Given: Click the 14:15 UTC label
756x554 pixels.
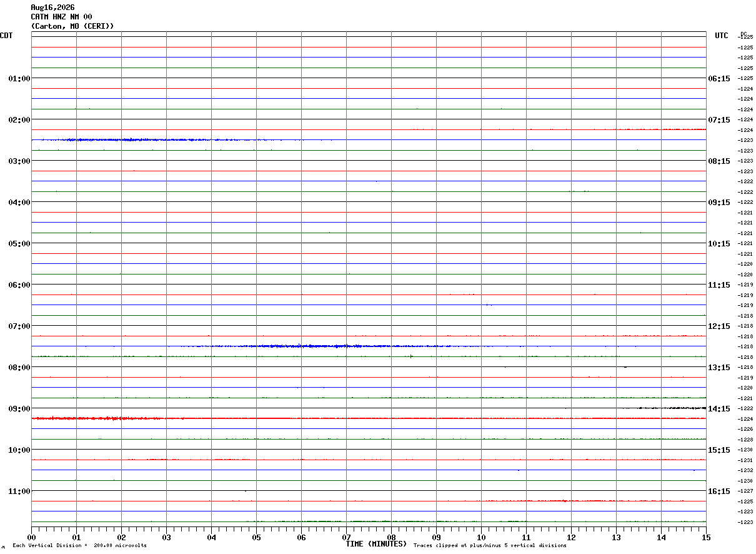Looking at the screenshot, I should pos(719,408).
